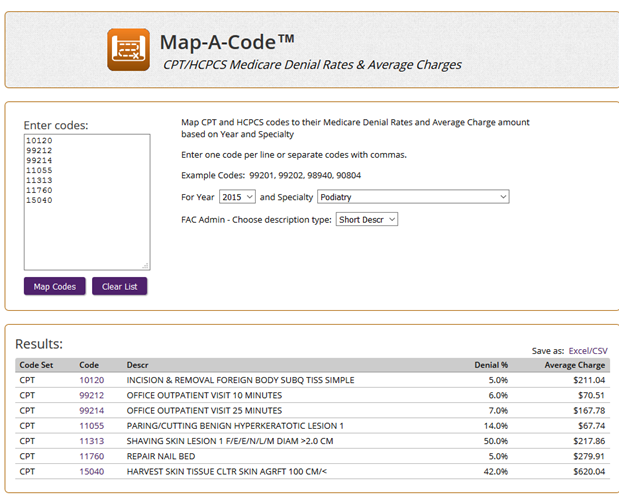Screen dimensions: 619x497
Task: Open code 11055 link in results
Action: point(92,426)
